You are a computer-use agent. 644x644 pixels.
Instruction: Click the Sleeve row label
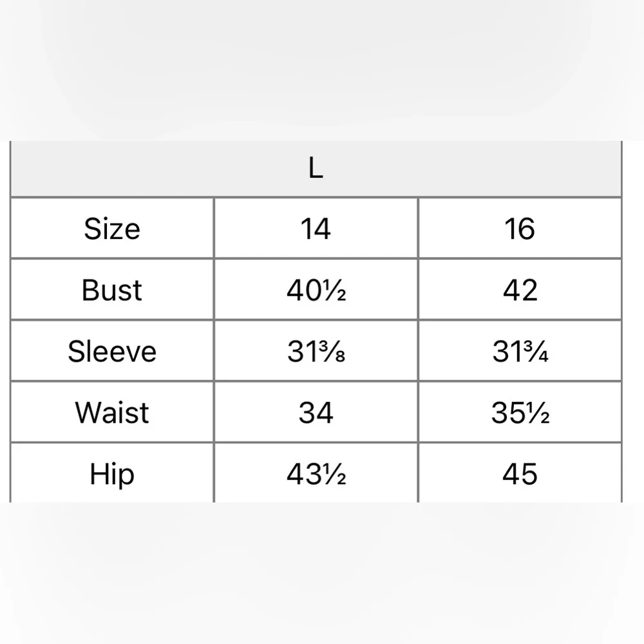coord(112,351)
